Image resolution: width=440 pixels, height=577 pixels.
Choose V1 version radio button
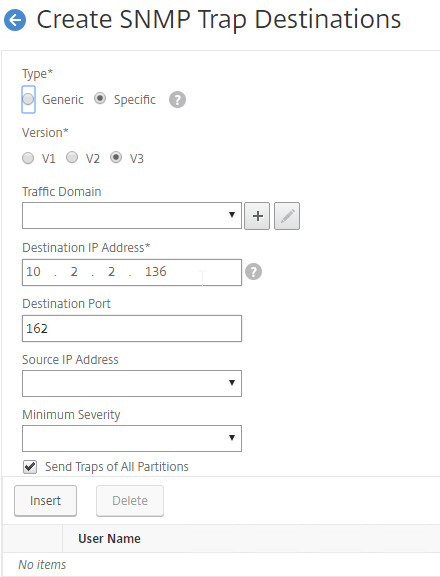(28, 158)
